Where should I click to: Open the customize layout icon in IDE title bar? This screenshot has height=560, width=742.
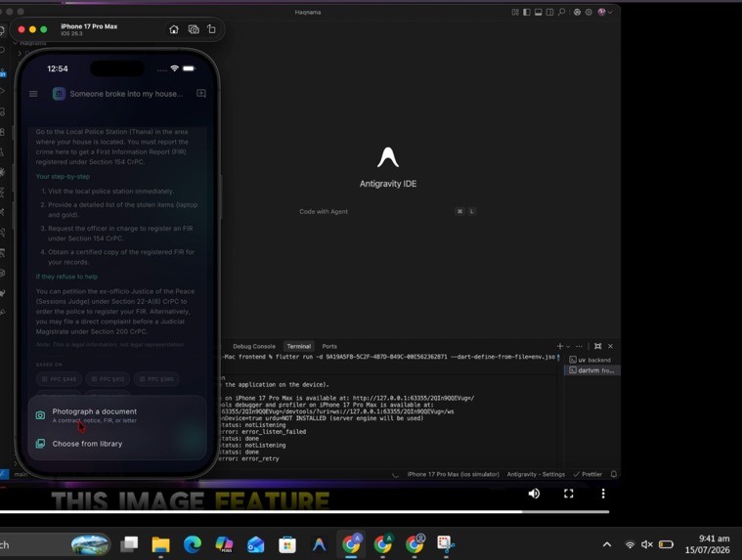tap(515, 13)
